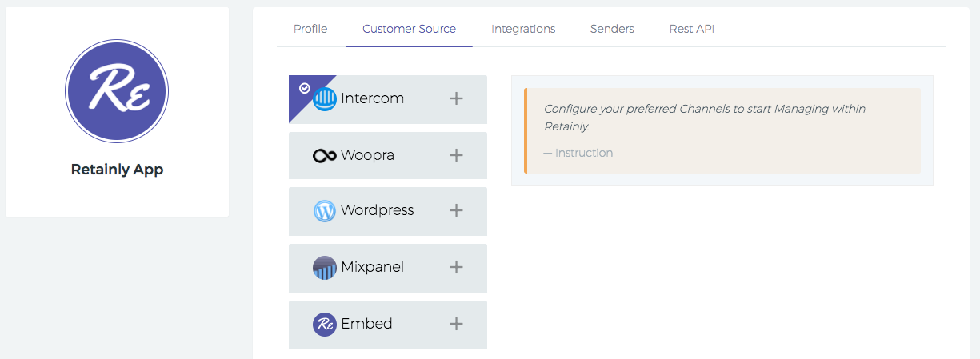Click the Retainly logo avatar

click(117, 89)
